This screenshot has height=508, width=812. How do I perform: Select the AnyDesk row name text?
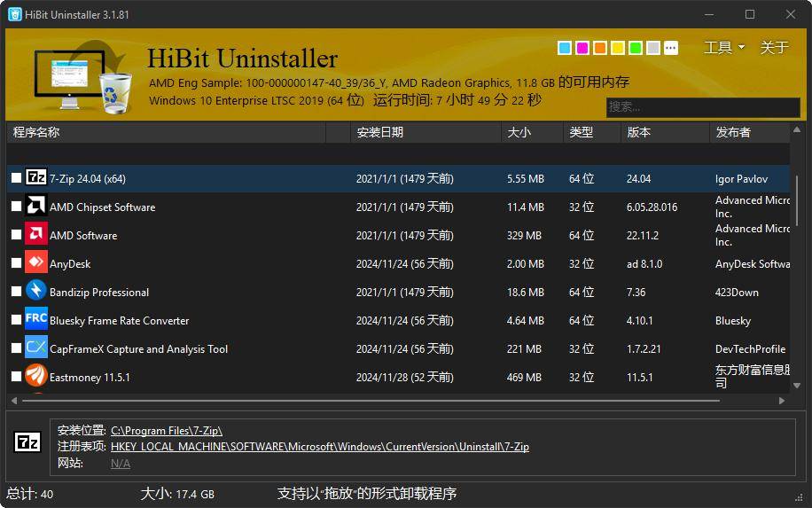click(x=70, y=264)
